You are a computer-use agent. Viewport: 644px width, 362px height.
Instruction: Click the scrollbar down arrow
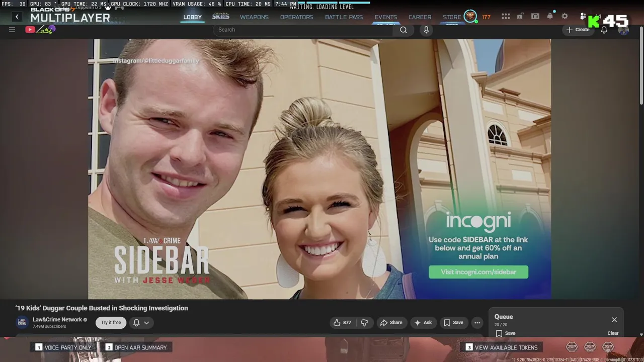click(x=641, y=334)
